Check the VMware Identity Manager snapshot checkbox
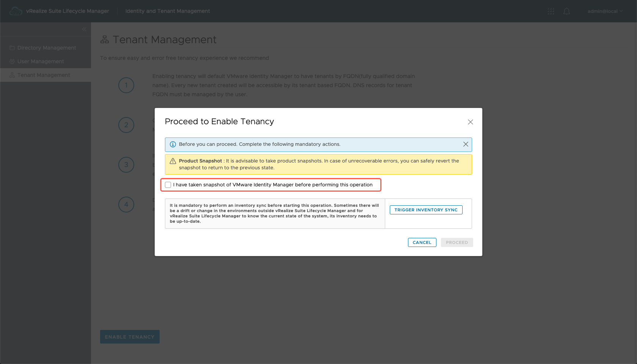 [168, 185]
